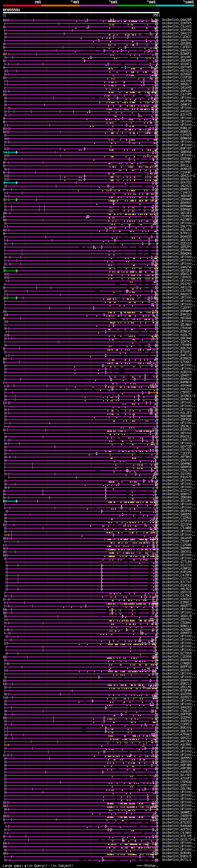Open hit UniRef100_B0TGJ1
Image resolution: width=197 pixels, height=868 pixels.
click(x=177, y=860)
